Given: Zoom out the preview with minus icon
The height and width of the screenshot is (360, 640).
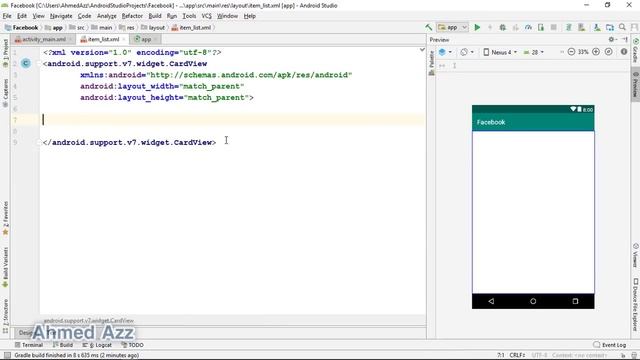Looking at the screenshot, I should point(571,52).
